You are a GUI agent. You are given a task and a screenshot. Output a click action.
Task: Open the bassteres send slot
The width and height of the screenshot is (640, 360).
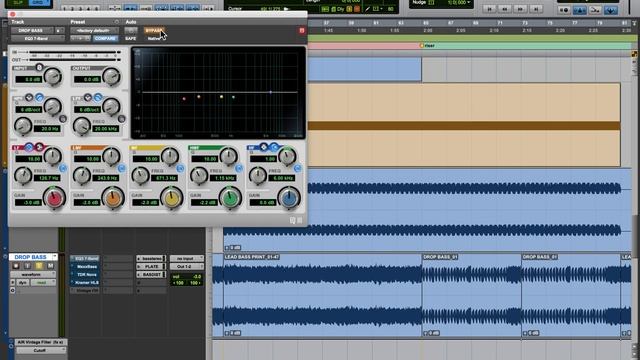151,258
